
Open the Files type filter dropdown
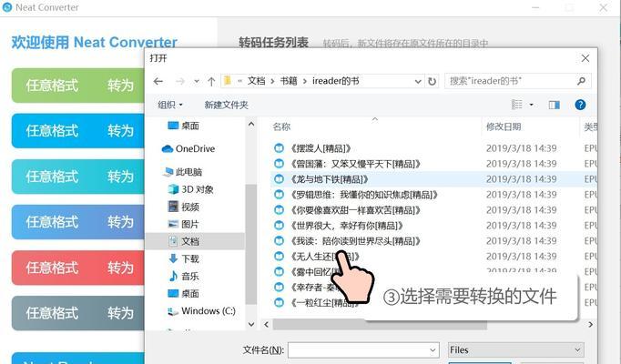515,350
